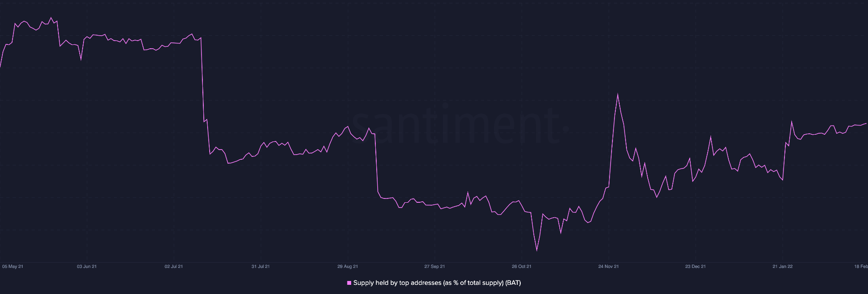Toggle the 'Supply held by top addresses' legend label
Viewport: 868px width, 294px height.
[437, 283]
